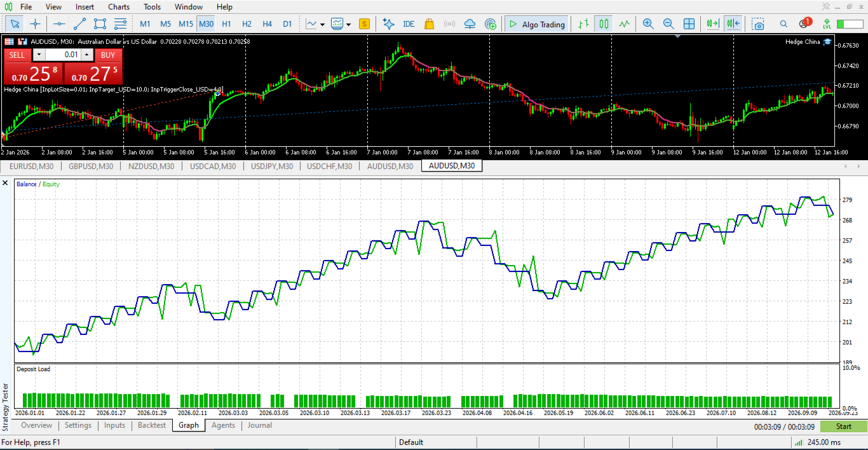Switch chart to candlestick display mode
Image resolution: width=868 pixels, height=450 pixels.
[604, 24]
